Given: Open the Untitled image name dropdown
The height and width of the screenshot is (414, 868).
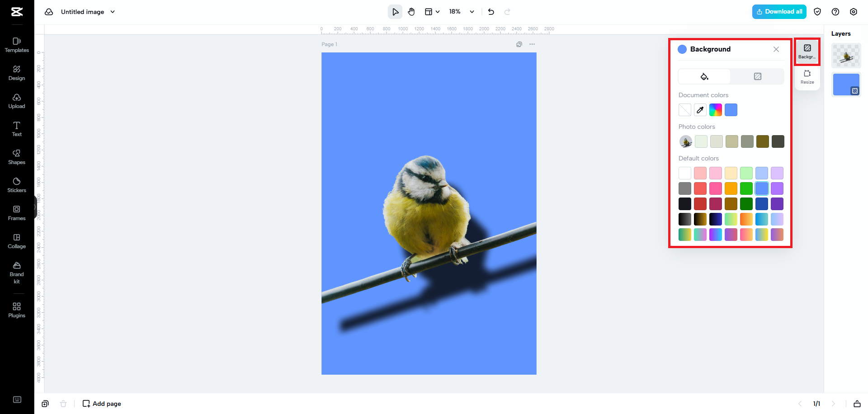Looking at the screenshot, I should point(113,12).
